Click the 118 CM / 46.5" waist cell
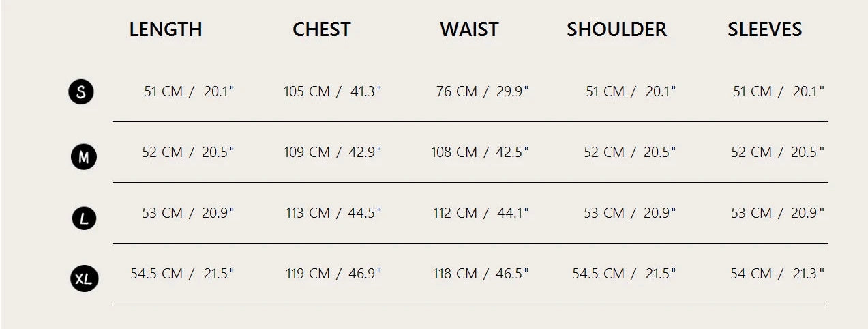 tap(481, 274)
